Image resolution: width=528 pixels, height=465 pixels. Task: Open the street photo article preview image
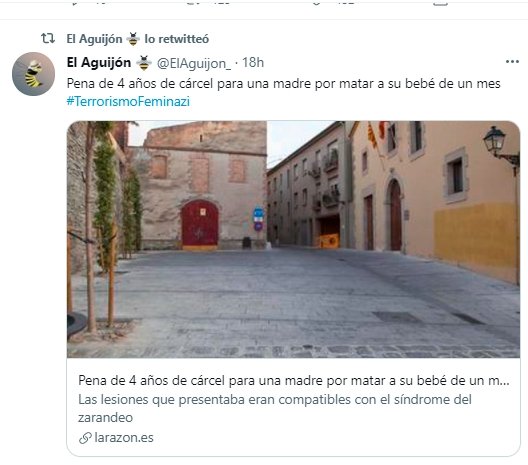pos(293,239)
